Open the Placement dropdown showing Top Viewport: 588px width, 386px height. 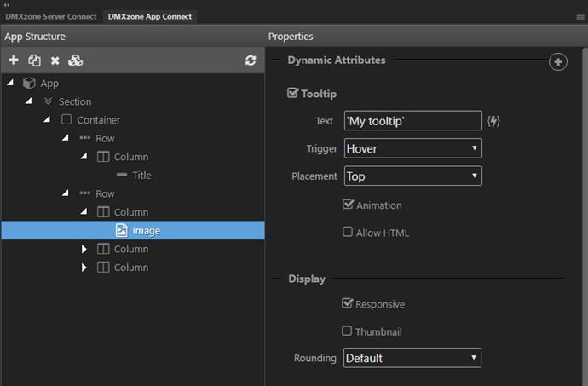click(412, 176)
